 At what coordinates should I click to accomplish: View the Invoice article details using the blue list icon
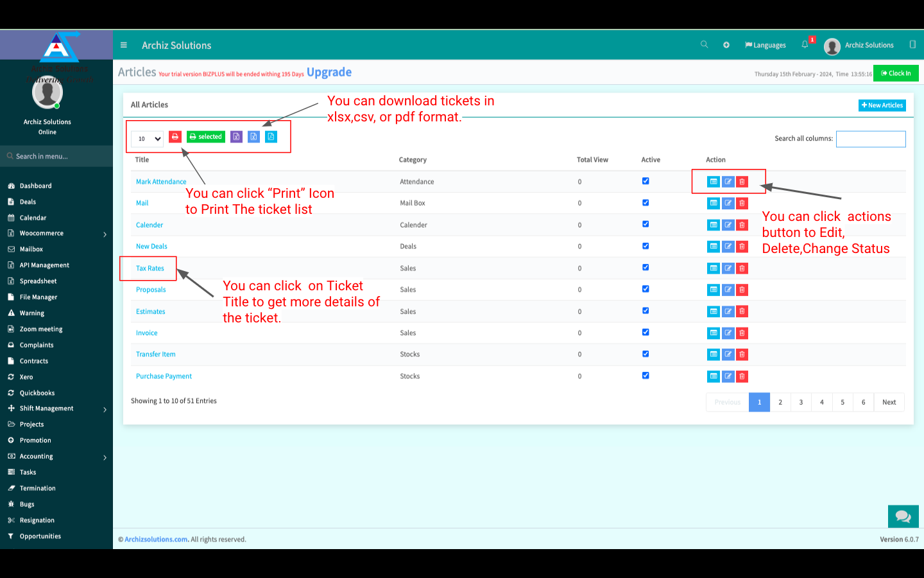(x=713, y=333)
